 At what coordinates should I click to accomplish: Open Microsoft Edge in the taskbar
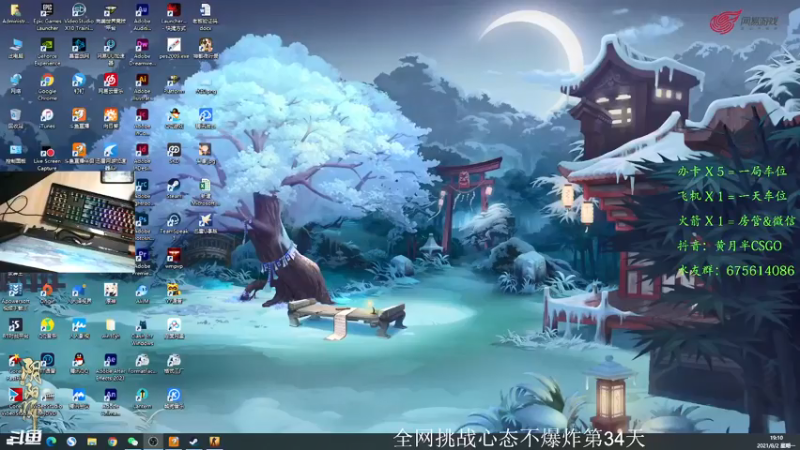coord(51,441)
